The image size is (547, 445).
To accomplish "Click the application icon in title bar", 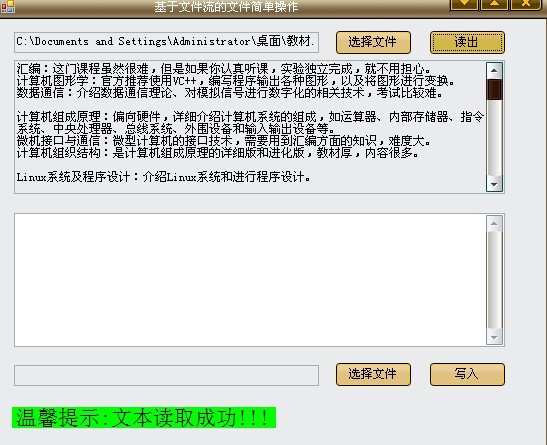I will coord(8,6).
